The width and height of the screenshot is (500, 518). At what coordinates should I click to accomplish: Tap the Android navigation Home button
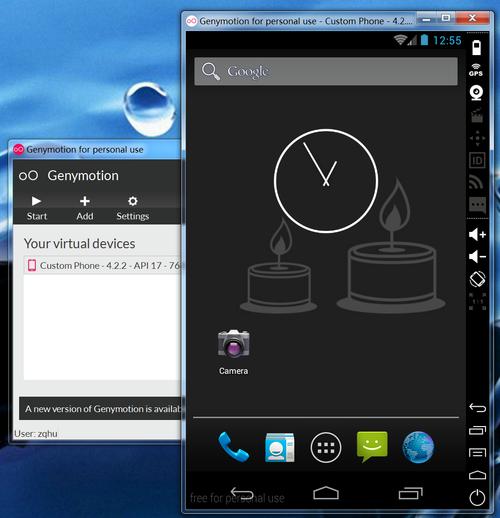coord(326,493)
